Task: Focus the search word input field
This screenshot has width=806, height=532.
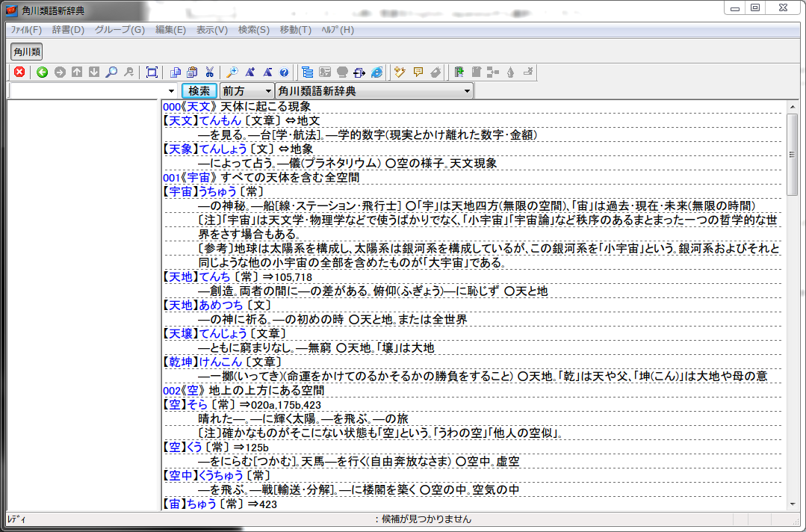Action: pyautogui.click(x=87, y=91)
